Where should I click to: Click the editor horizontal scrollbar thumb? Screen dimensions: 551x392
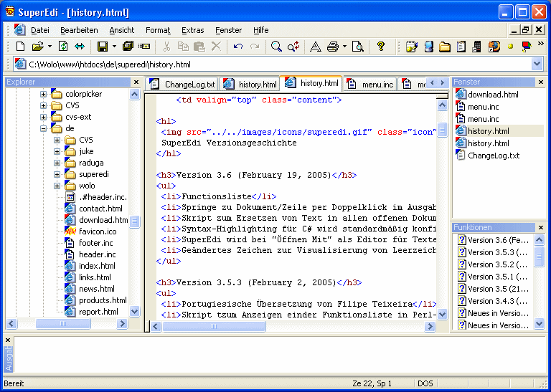214,326
